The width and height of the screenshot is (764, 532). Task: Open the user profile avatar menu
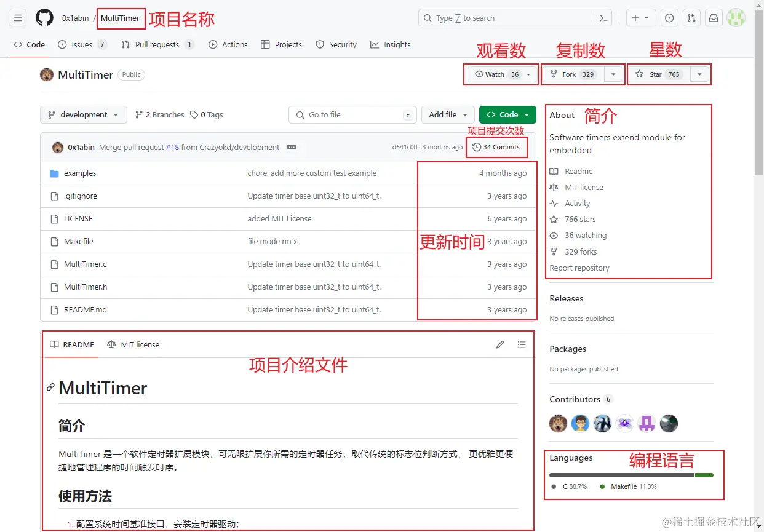[x=736, y=18]
